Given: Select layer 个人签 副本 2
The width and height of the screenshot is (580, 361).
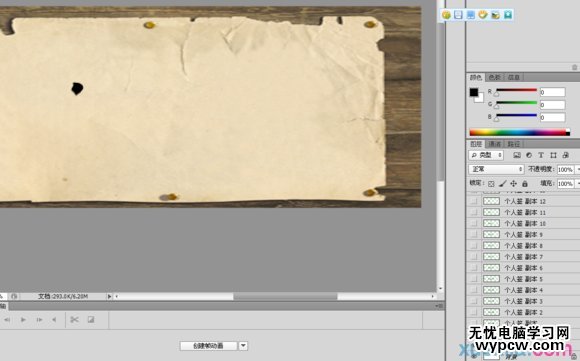Looking at the screenshot, I should click(523, 312).
